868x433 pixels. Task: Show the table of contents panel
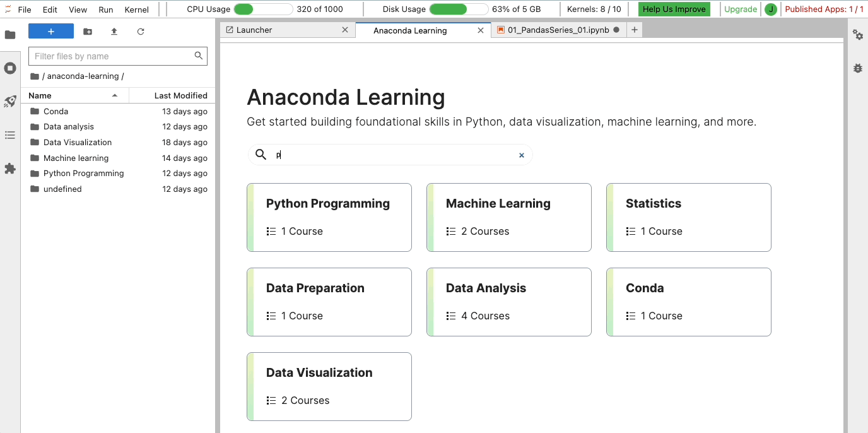pos(10,135)
